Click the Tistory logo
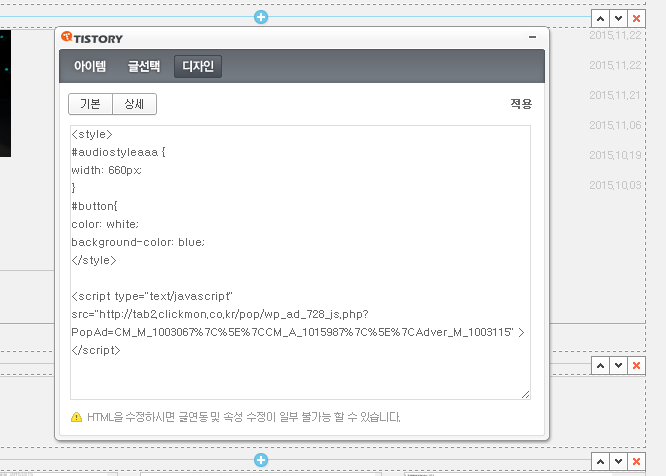 (x=92, y=38)
